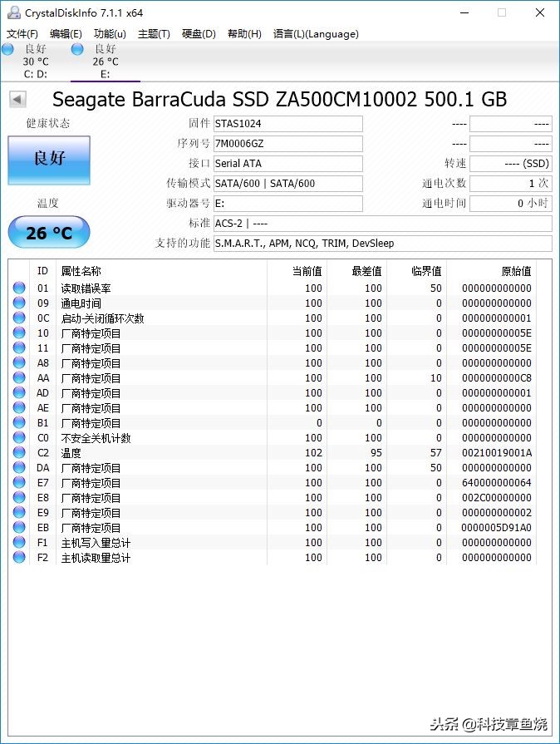Open the 文件(F) menu
Image resolution: width=560 pixels, height=744 pixels.
pos(22,34)
